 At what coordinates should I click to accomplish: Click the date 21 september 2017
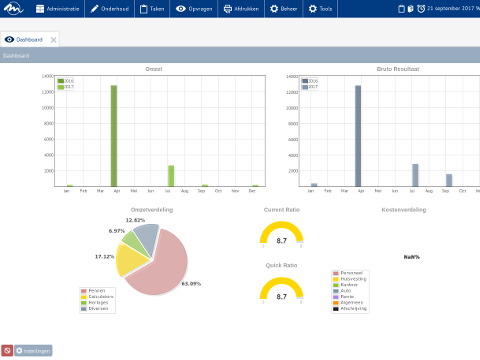coord(450,8)
